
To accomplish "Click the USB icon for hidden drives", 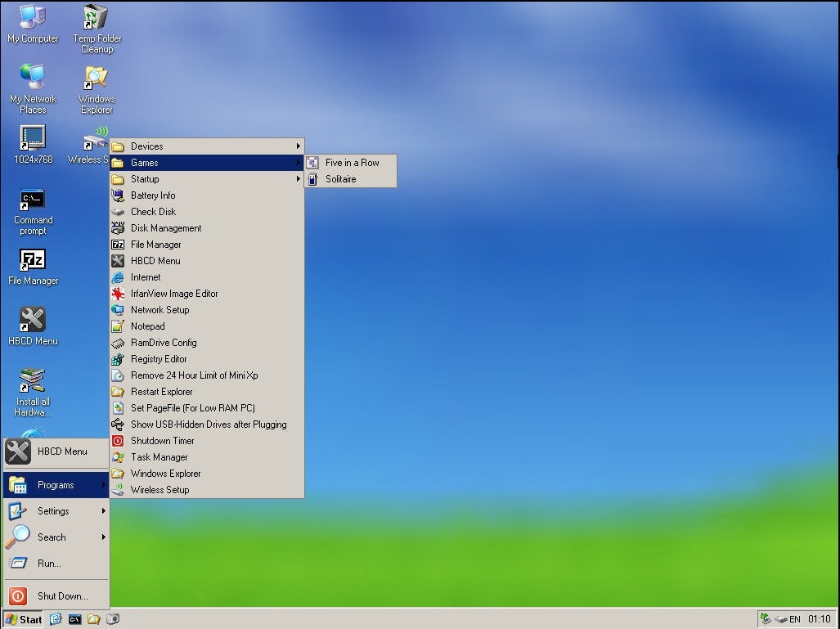I will pyautogui.click(x=118, y=425).
